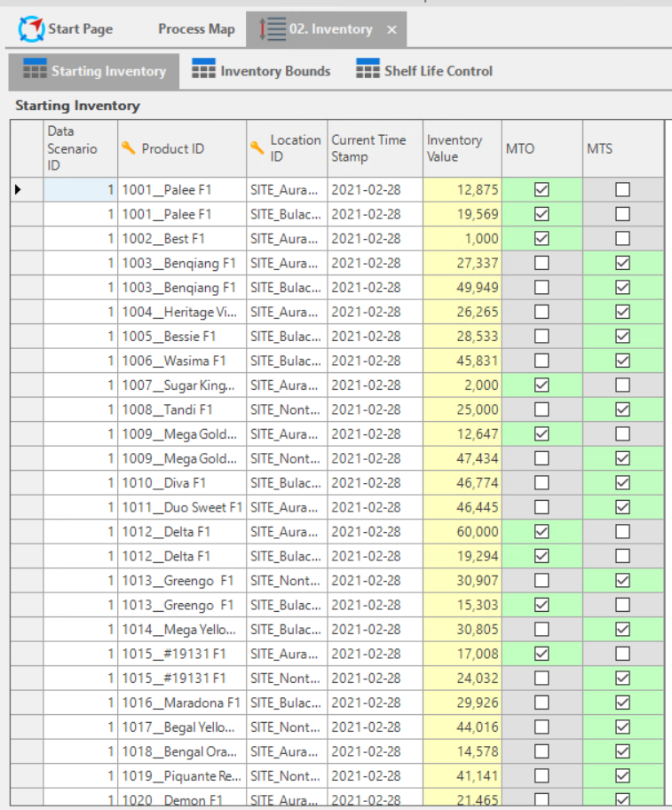Open the Start Page tab
This screenshot has width=672, height=810.
66,29
